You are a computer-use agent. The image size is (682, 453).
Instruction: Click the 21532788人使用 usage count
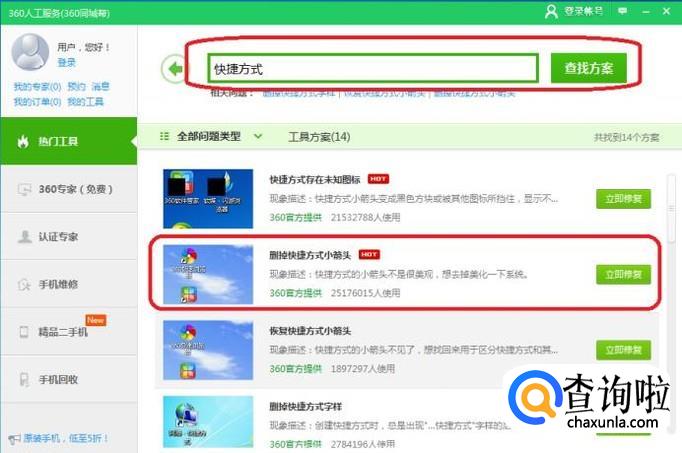click(365, 217)
